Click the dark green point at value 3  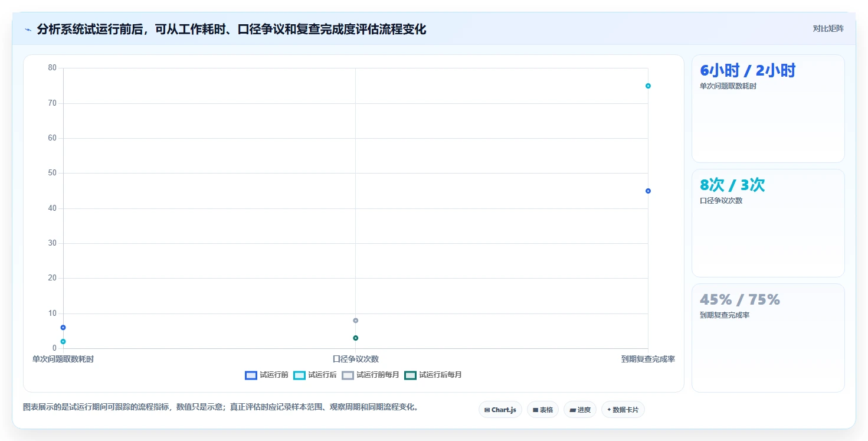click(355, 338)
